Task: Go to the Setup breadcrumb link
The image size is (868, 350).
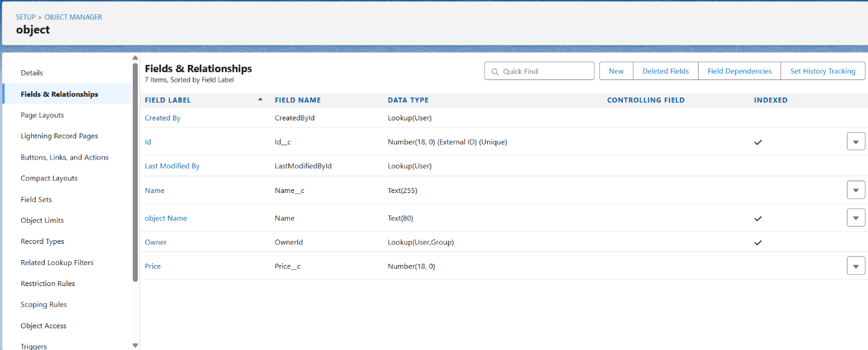Action: [25, 17]
